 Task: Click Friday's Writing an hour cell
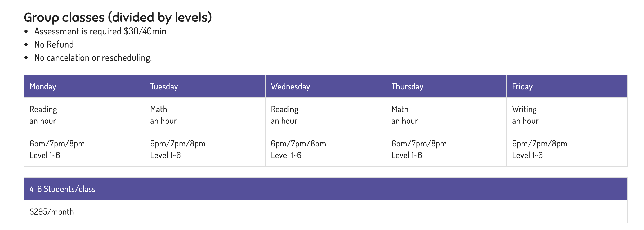click(x=567, y=115)
